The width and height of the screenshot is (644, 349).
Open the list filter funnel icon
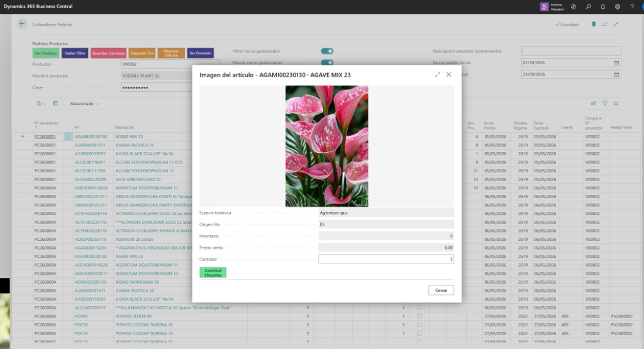[604, 104]
